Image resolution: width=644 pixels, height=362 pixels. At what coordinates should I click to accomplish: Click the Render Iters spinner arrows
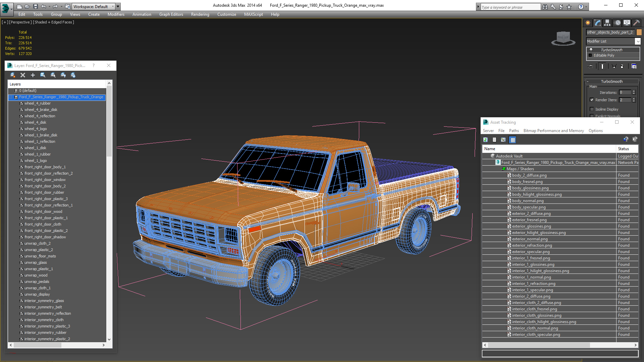634,100
